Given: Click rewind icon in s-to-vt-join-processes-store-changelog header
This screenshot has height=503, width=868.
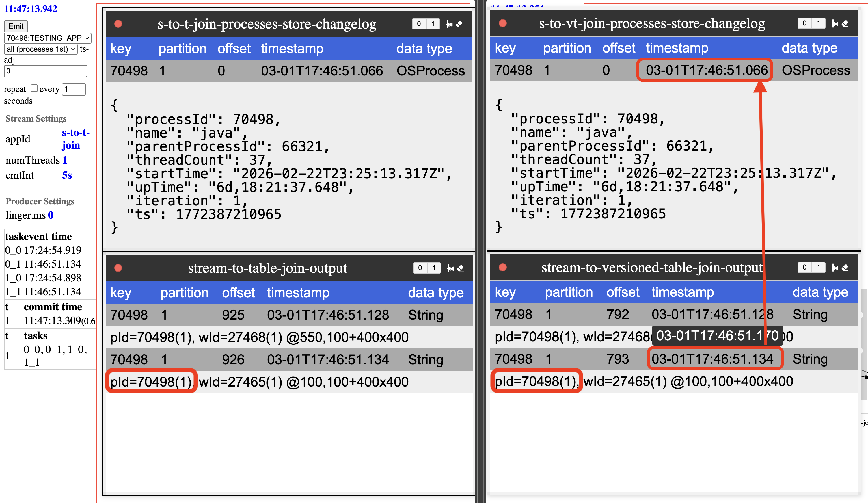Looking at the screenshot, I should pos(835,24).
